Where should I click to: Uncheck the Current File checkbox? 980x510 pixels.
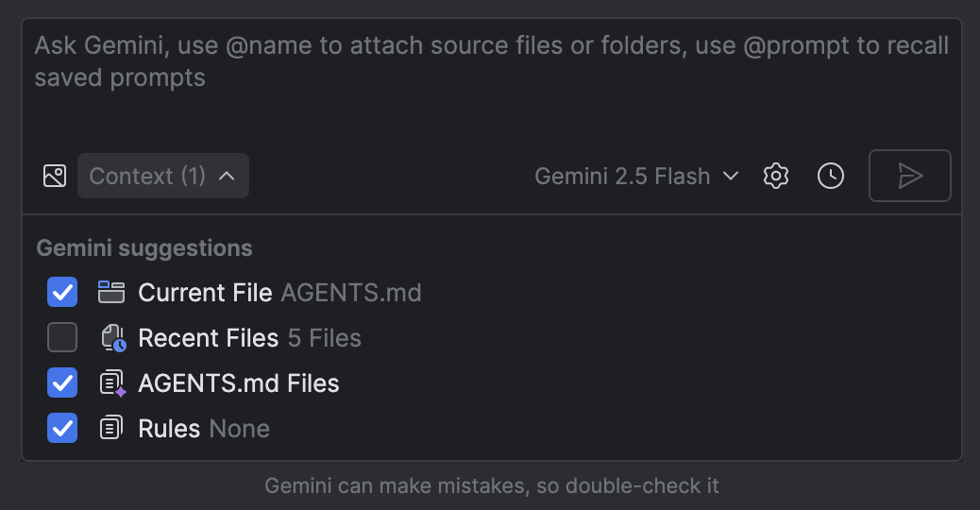tap(62, 293)
